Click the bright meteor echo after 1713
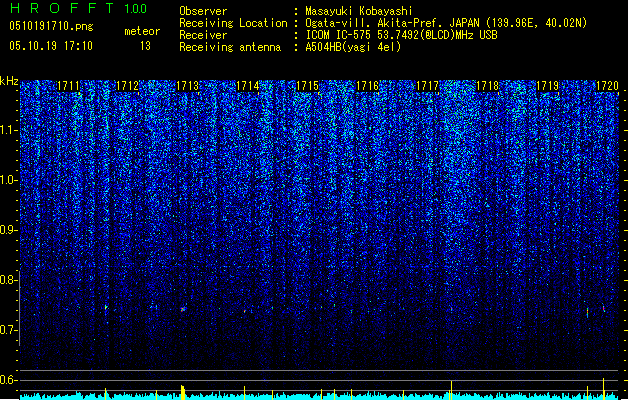The image size is (629, 400). [183, 309]
